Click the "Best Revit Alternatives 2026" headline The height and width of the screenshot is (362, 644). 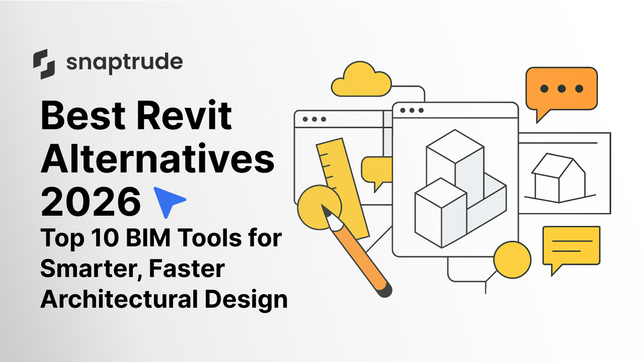[x=157, y=159]
